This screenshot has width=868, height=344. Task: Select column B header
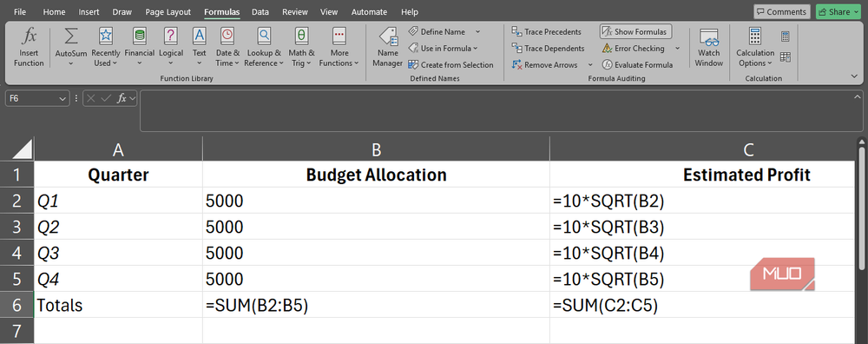coord(376,149)
